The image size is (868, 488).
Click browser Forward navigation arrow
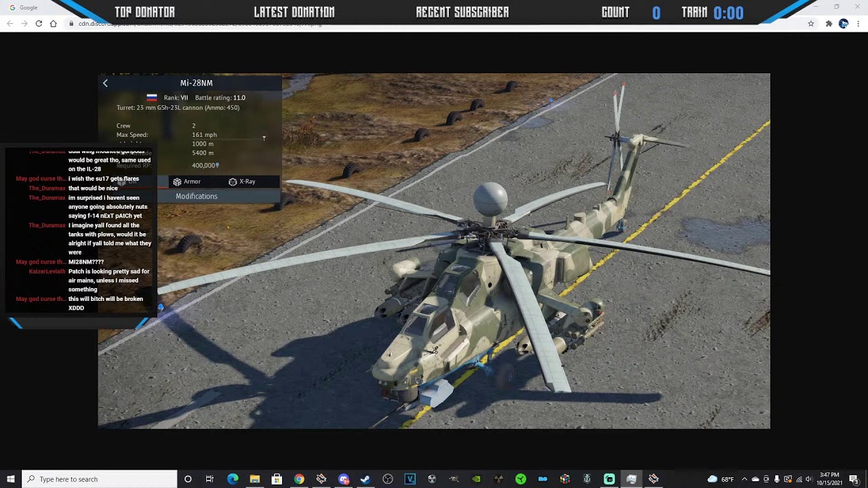[x=24, y=24]
